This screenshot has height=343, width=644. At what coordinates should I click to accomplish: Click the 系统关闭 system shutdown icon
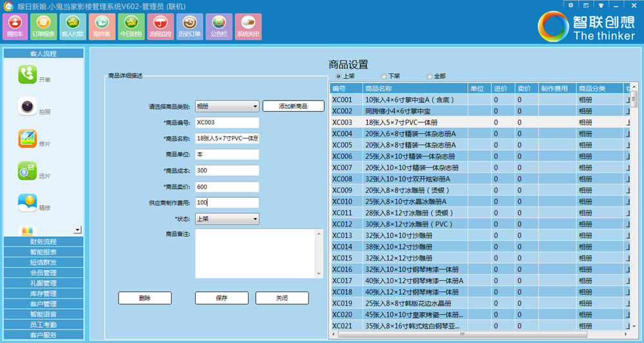[x=248, y=26]
